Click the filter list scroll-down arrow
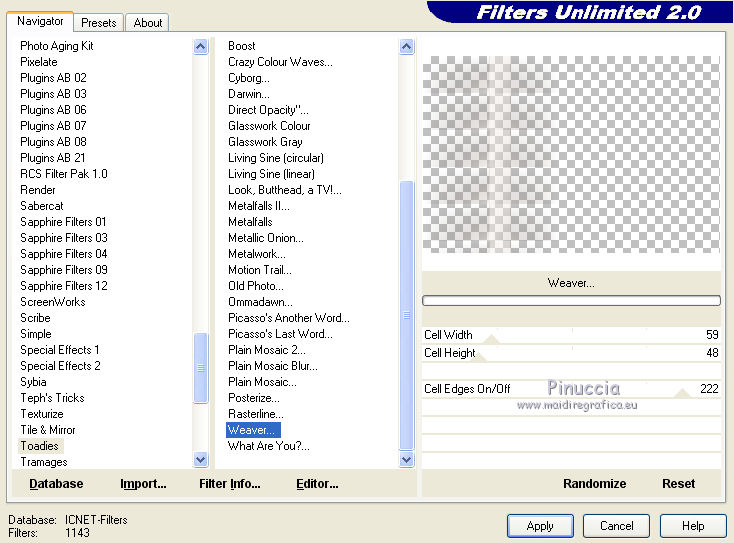 click(406, 460)
